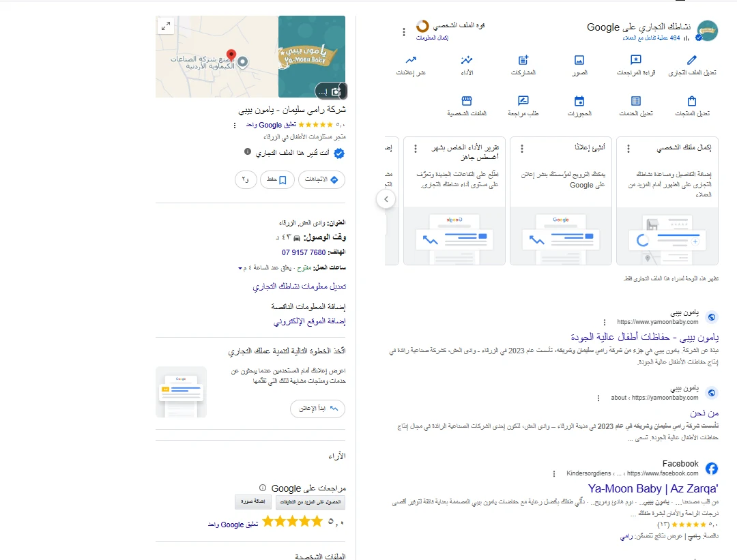Screen dimensions: 737x560
Task: Click carousel arrow to show more cards
Action: pyautogui.click(x=386, y=199)
